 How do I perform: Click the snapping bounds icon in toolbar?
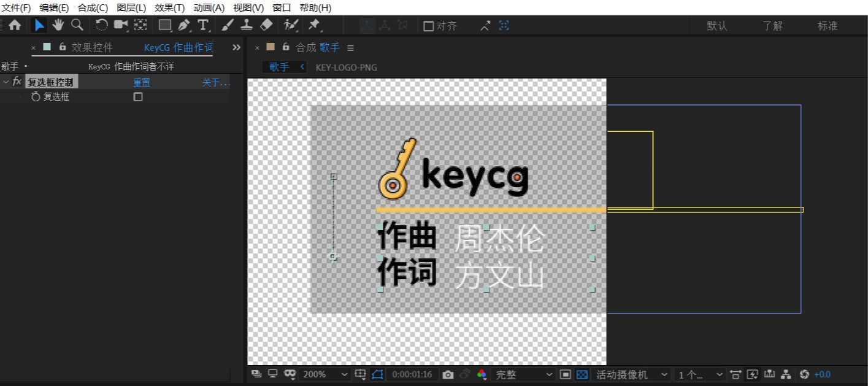click(504, 26)
